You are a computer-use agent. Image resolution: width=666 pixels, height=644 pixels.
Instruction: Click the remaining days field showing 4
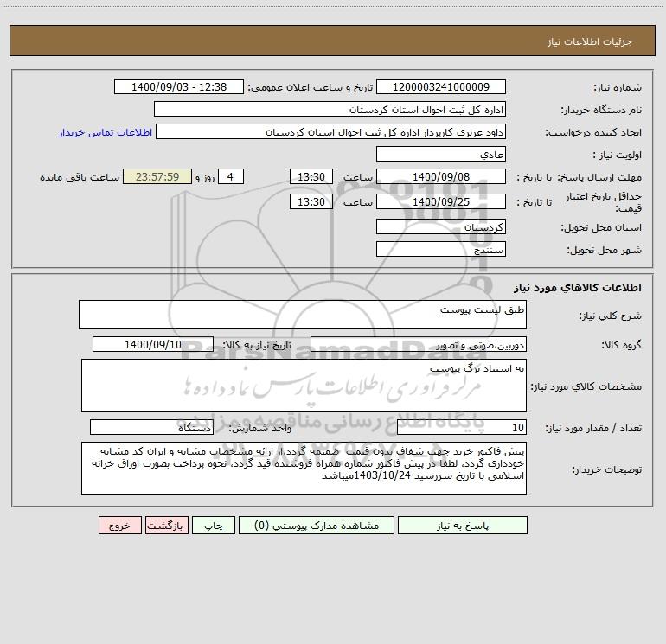point(231,176)
